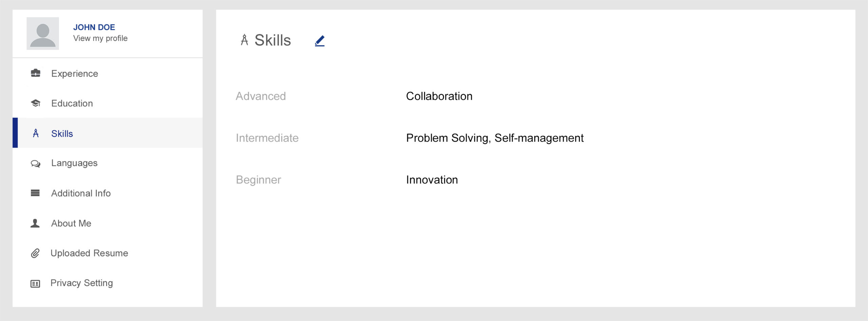
Task: Click the Skills compass icon in sidebar
Action: pos(35,133)
